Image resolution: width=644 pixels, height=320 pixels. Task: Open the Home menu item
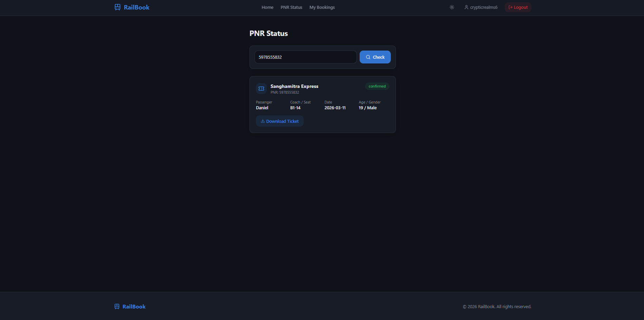pos(267,7)
